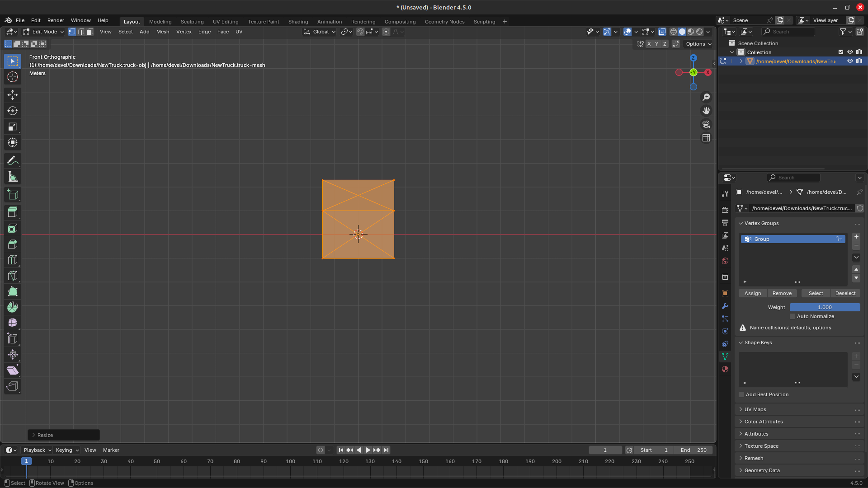Enable Auto Normalize checkbox

coord(793,316)
